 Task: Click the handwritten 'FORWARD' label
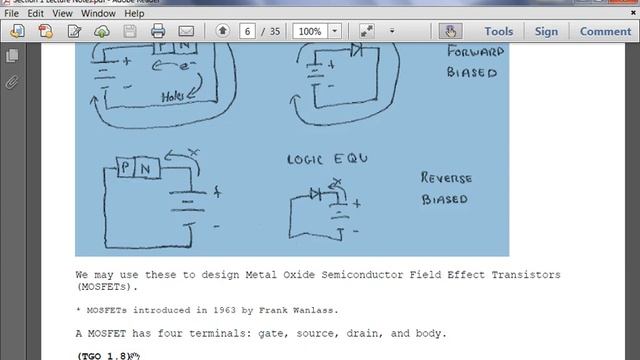click(476, 51)
